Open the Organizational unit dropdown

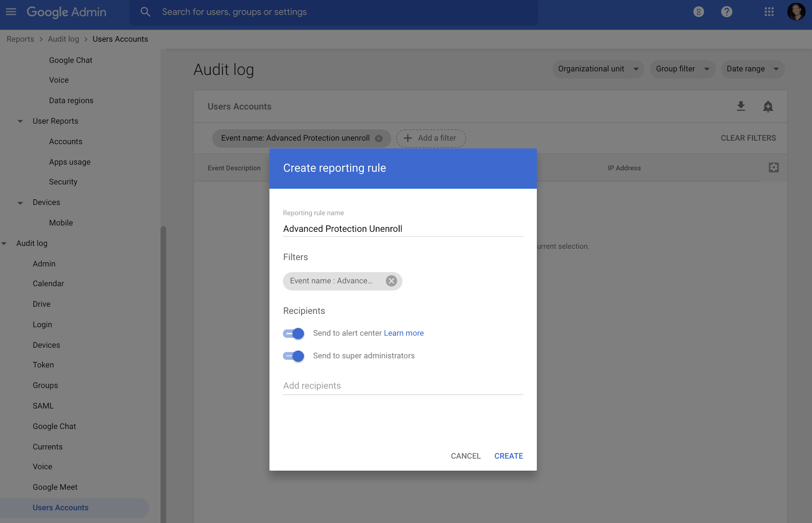[x=598, y=69]
